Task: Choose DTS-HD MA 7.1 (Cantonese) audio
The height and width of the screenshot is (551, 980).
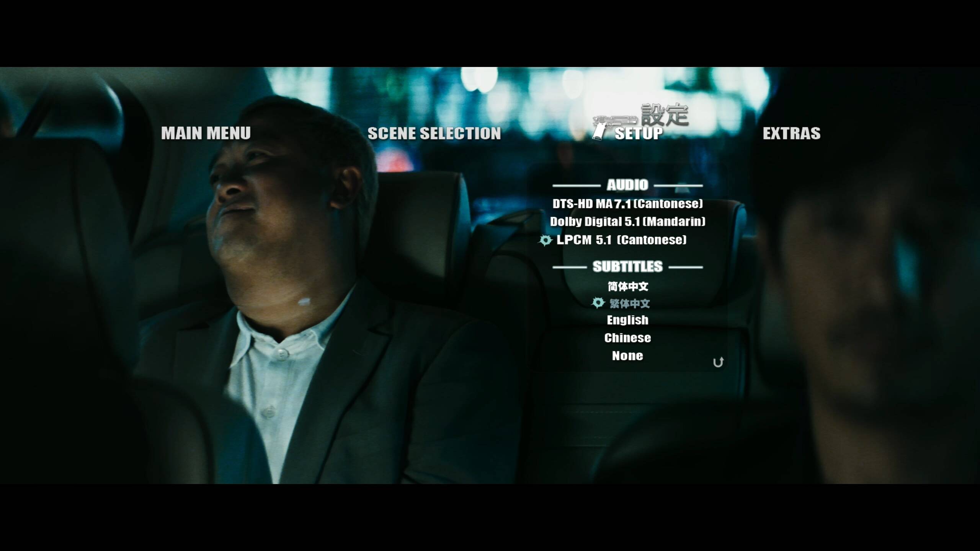Action: (628, 204)
